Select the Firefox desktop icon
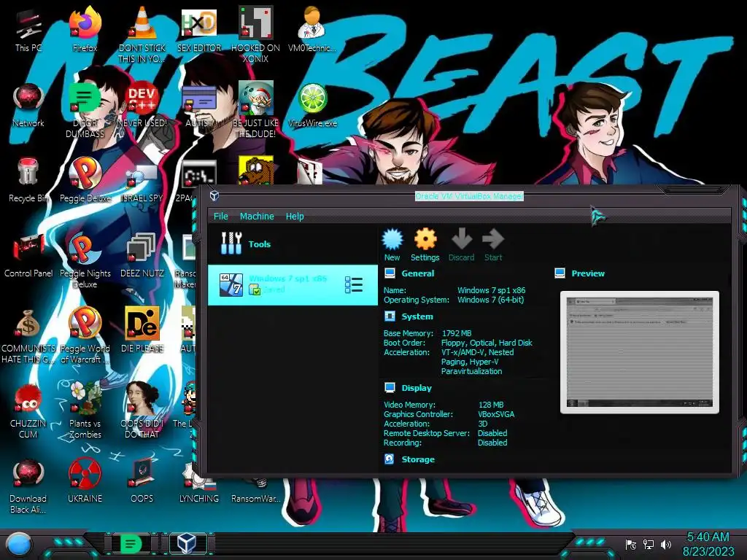The height and width of the screenshot is (560, 747). click(85, 29)
